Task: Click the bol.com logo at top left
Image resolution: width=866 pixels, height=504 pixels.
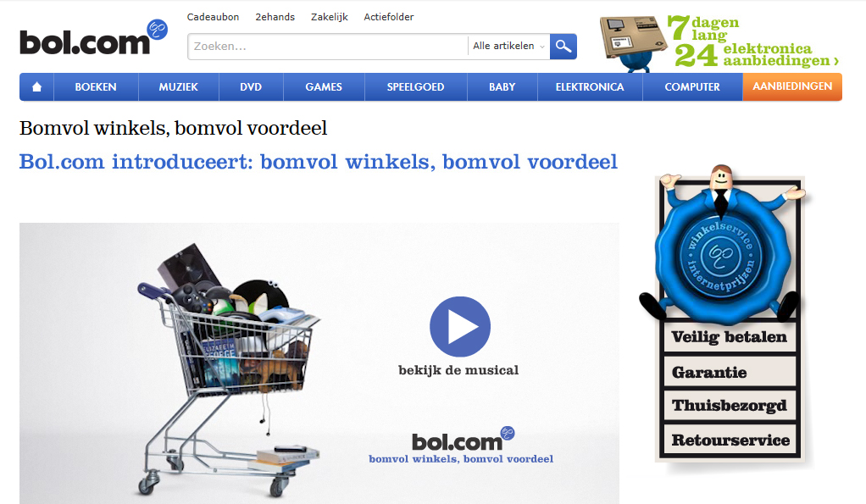Action: pos(93,38)
